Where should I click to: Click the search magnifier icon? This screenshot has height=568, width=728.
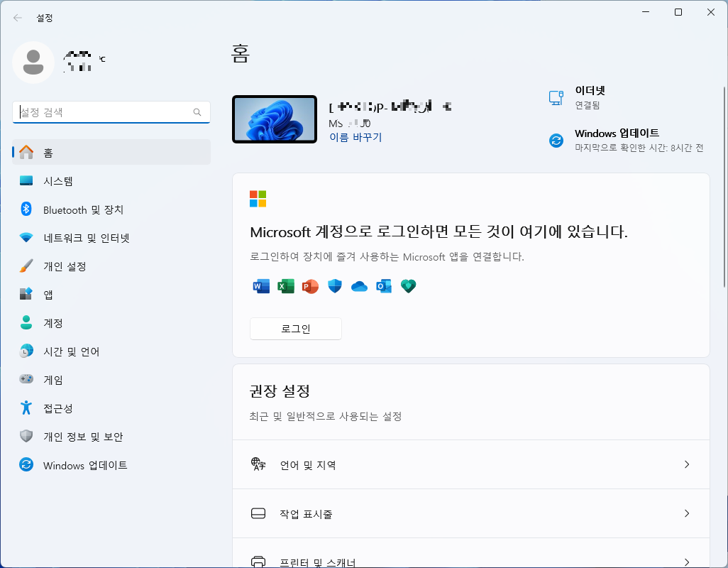(197, 112)
